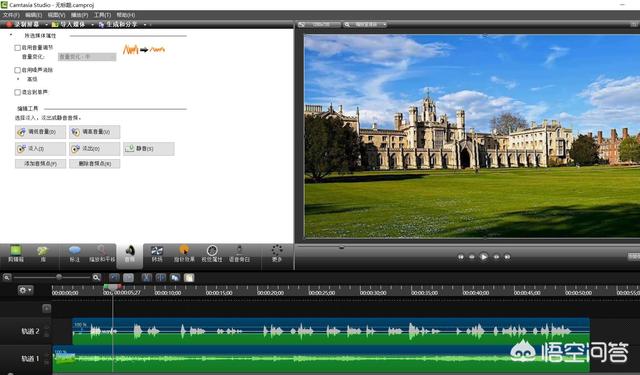Open the 播放(P) Play menu

(79, 15)
